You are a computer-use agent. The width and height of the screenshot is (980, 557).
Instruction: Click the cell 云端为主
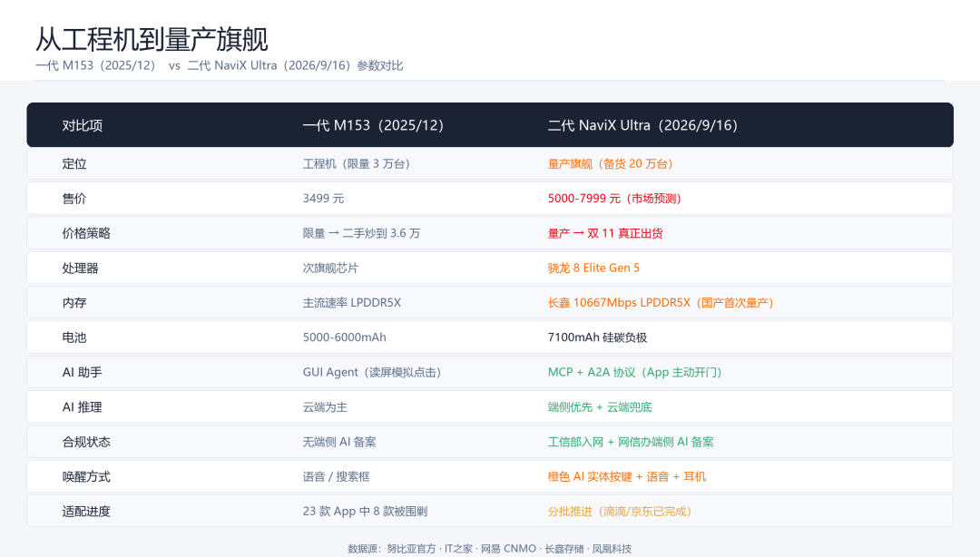[325, 407]
